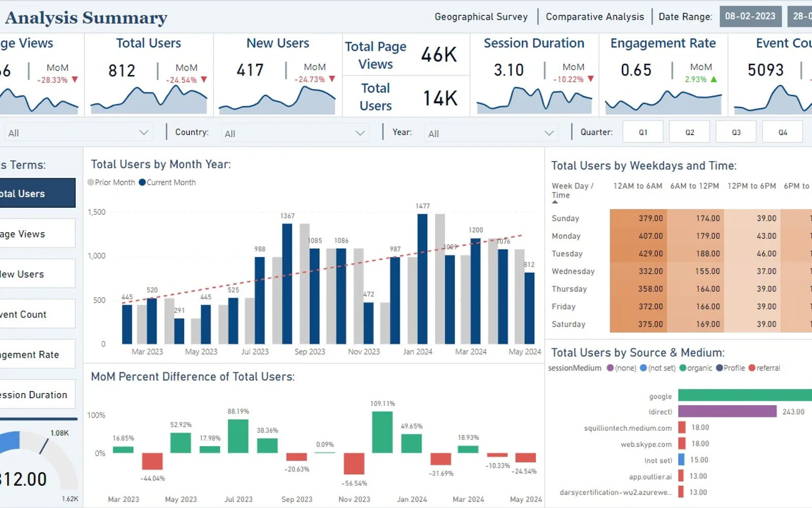This screenshot has height=508, width=812.
Task: Click the (not set) legend item
Action: (658, 368)
